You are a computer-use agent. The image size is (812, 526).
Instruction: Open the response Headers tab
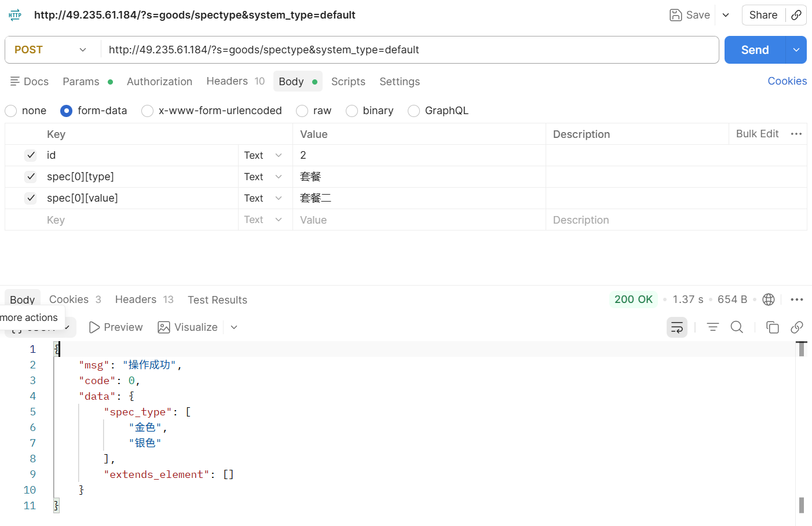[144, 299]
